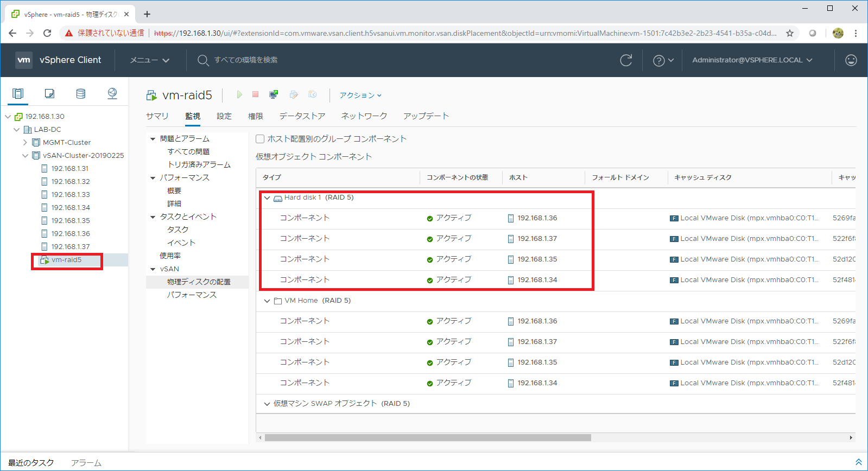Expand the recent tasks panel with double arrow

[x=859, y=462]
